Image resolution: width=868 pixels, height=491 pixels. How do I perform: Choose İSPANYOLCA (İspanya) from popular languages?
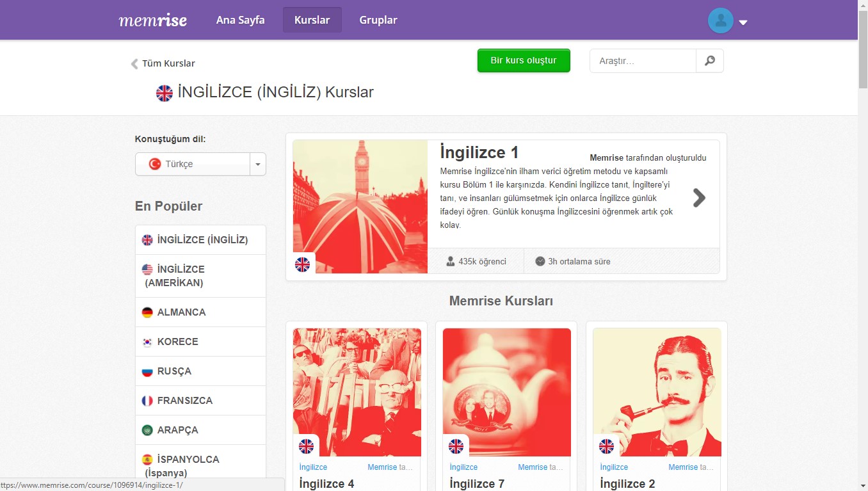click(x=200, y=466)
